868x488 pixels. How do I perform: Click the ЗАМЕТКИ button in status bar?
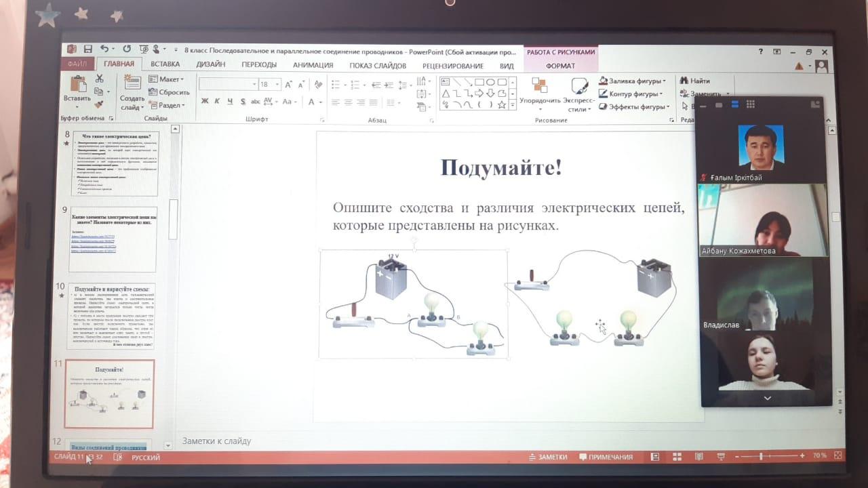pos(547,457)
